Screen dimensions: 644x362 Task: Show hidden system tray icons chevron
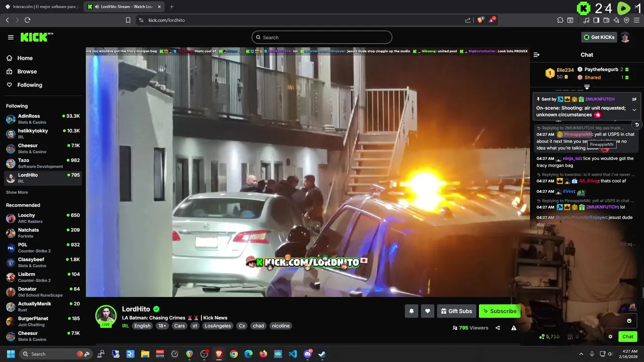581,354
